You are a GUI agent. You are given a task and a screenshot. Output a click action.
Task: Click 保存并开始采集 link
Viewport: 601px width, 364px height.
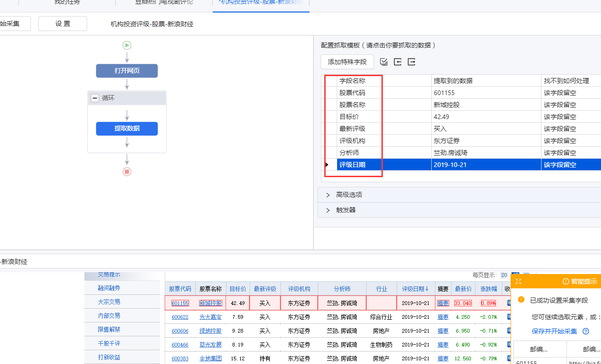click(x=554, y=331)
